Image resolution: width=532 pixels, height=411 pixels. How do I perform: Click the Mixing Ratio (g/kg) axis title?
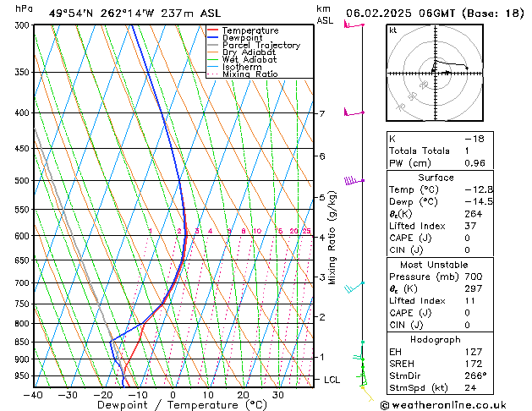pos(332,238)
